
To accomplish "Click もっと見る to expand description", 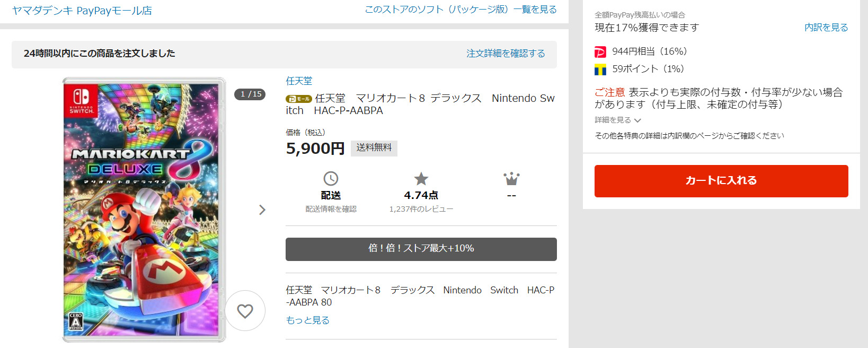I will (x=308, y=320).
